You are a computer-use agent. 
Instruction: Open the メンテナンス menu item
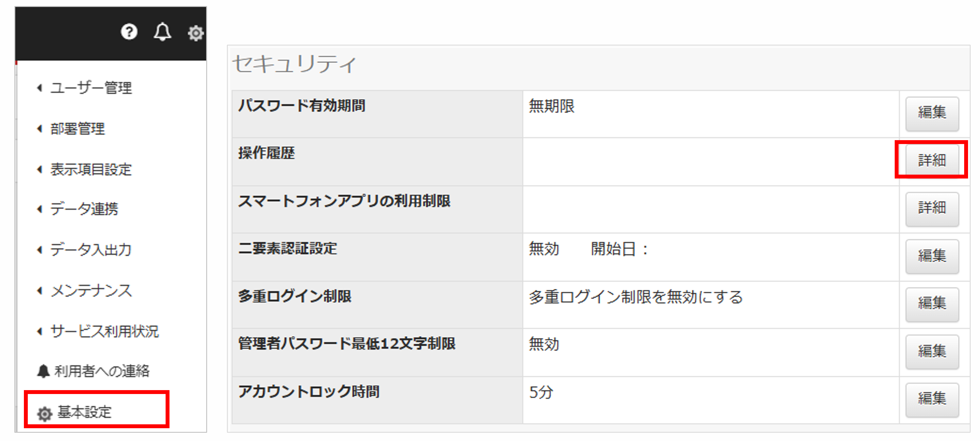[91, 291]
